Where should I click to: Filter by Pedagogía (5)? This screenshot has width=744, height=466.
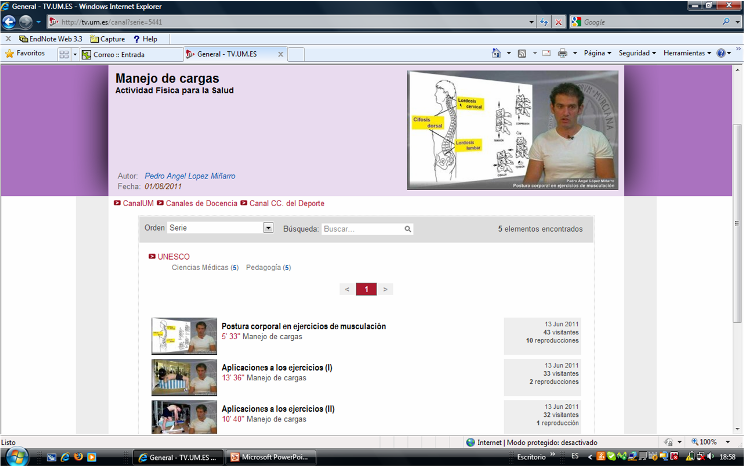269,268
